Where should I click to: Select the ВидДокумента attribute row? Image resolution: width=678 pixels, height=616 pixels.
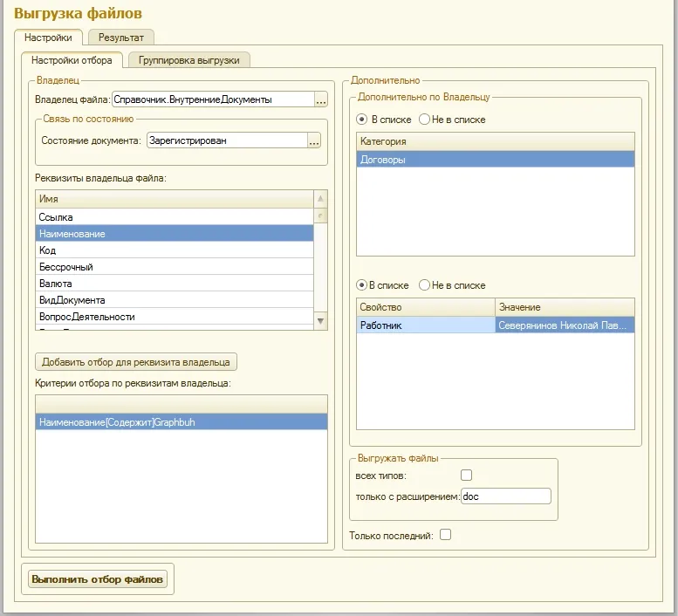175,300
